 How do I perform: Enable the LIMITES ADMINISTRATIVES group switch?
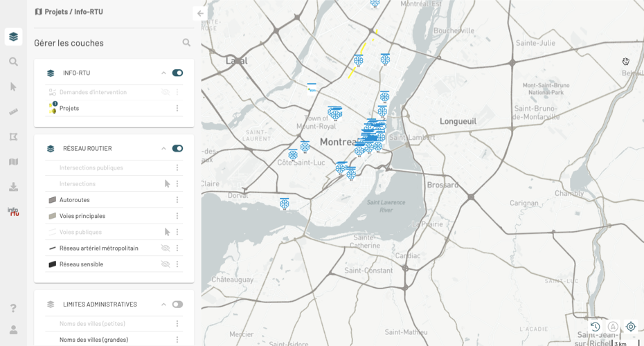[177, 304]
